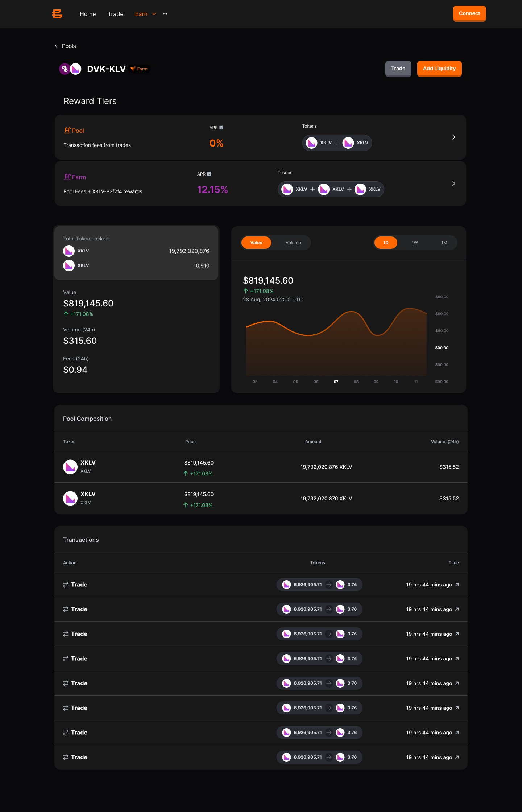Open the three-dot more menu in the navbar
Image resolution: width=522 pixels, height=812 pixels.
(x=165, y=14)
